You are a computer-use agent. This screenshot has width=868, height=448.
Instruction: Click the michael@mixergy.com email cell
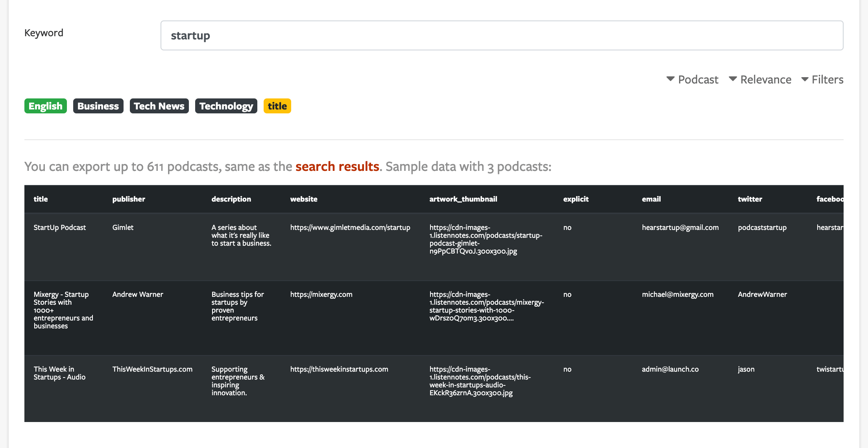pos(678,294)
